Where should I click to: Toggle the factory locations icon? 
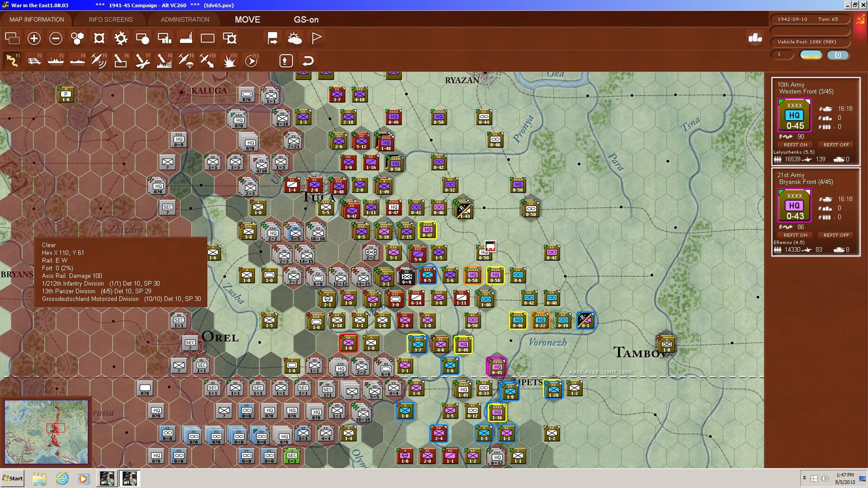pos(186,38)
